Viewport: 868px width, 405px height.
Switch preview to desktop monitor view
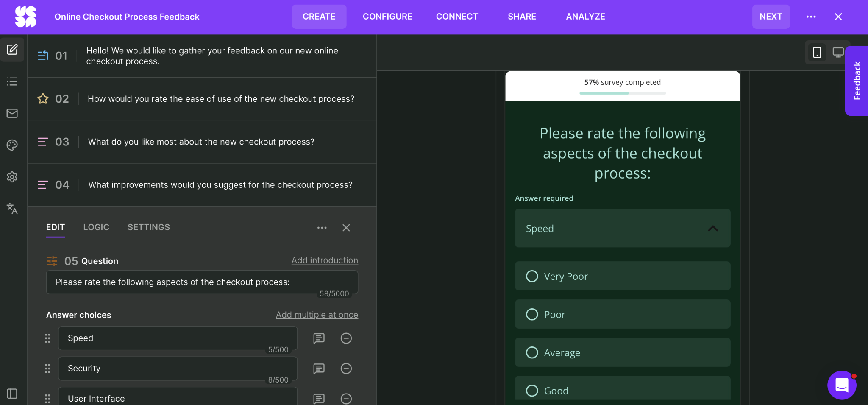838,52
